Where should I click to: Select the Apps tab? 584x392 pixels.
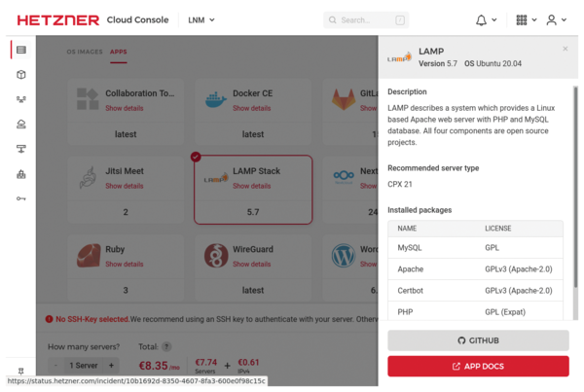click(x=119, y=52)
